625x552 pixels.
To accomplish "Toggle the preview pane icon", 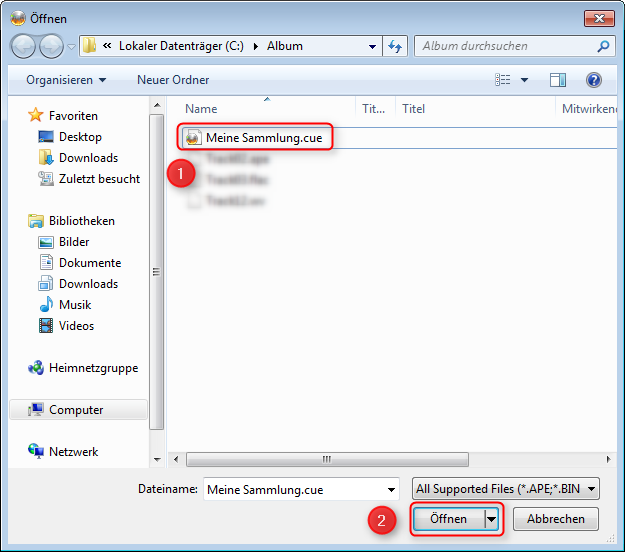I will click(558, 80).
